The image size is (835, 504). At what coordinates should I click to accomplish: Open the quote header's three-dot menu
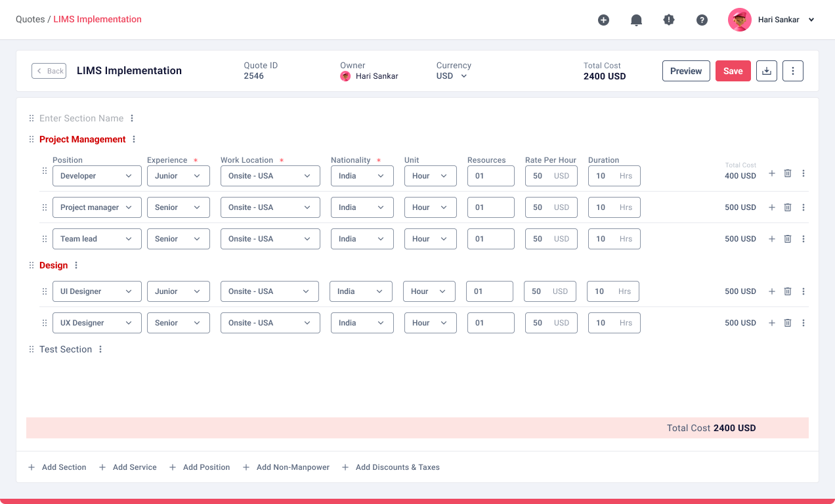793,71
